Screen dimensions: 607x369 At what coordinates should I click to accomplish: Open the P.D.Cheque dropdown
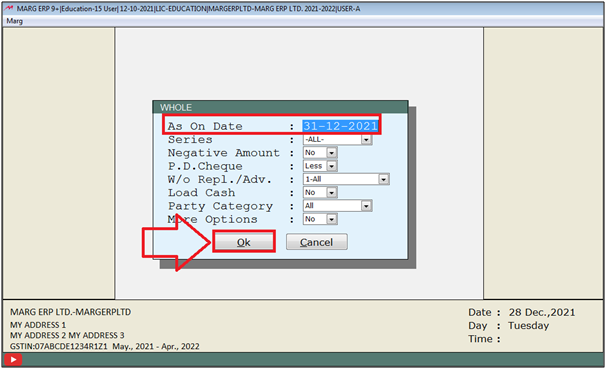point(331,166)
